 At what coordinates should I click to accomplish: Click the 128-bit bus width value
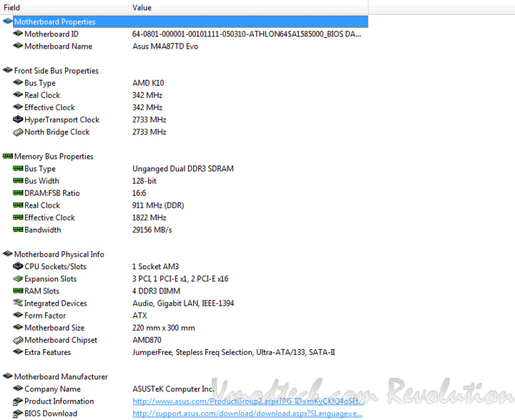144,181
